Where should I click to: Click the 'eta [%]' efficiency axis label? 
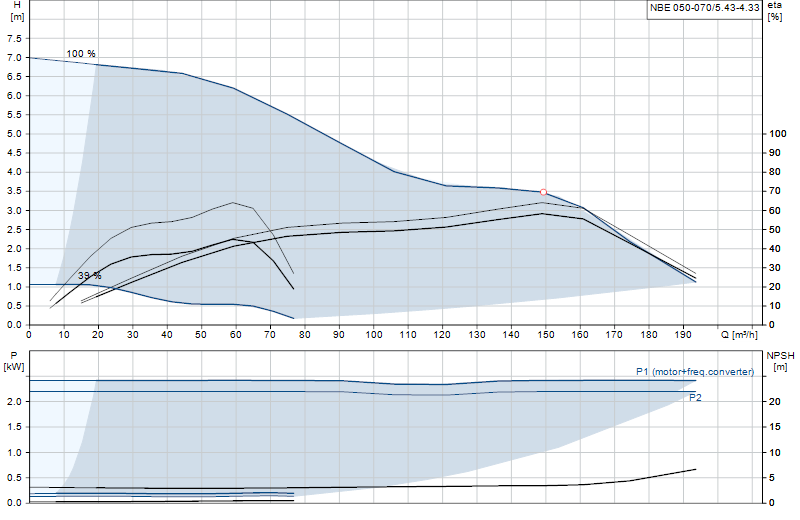(774, 11)
